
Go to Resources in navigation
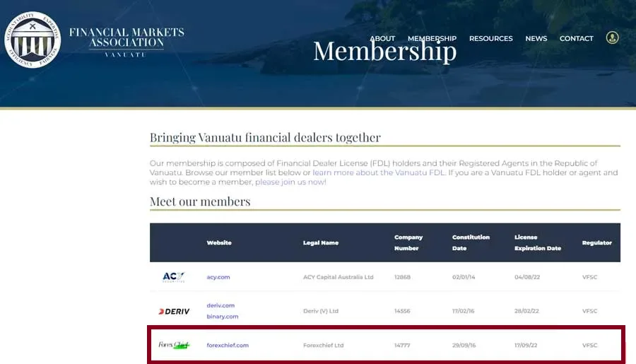pos(490,38)
